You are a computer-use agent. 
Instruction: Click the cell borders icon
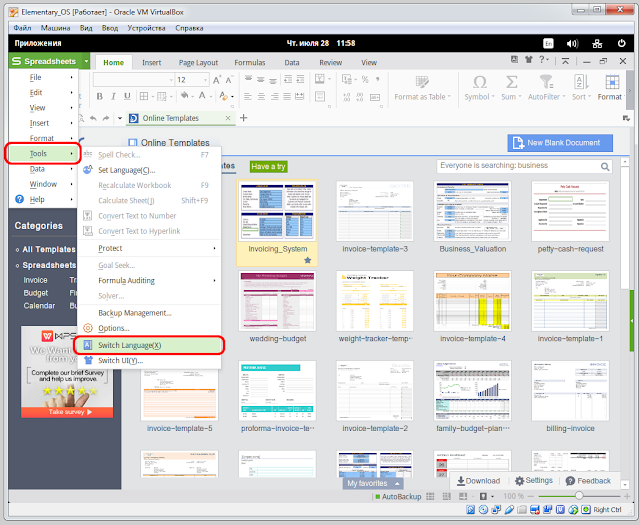pos(144,96)
